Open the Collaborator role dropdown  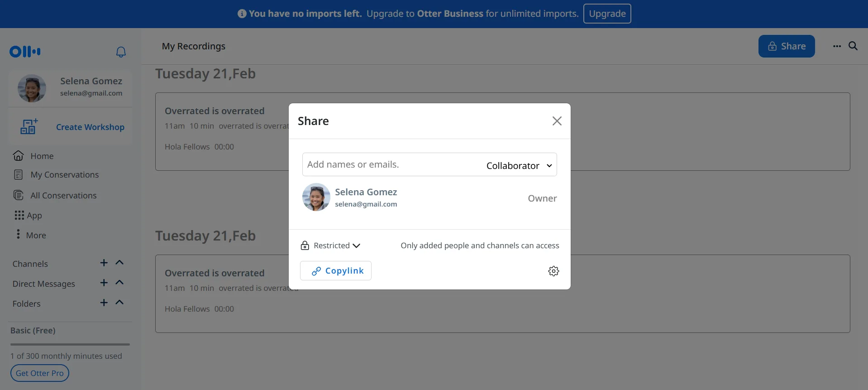pyautogui.click(x=519, y=165)
